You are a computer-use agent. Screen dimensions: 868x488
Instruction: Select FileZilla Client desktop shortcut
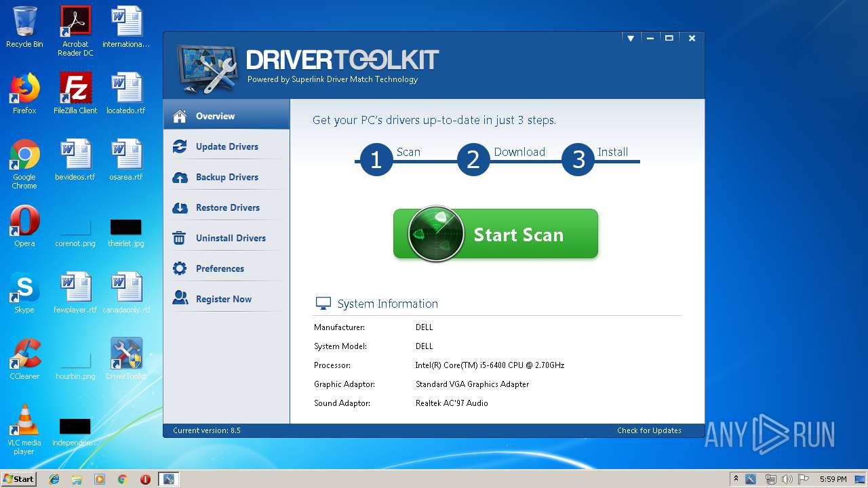point(75,94)
